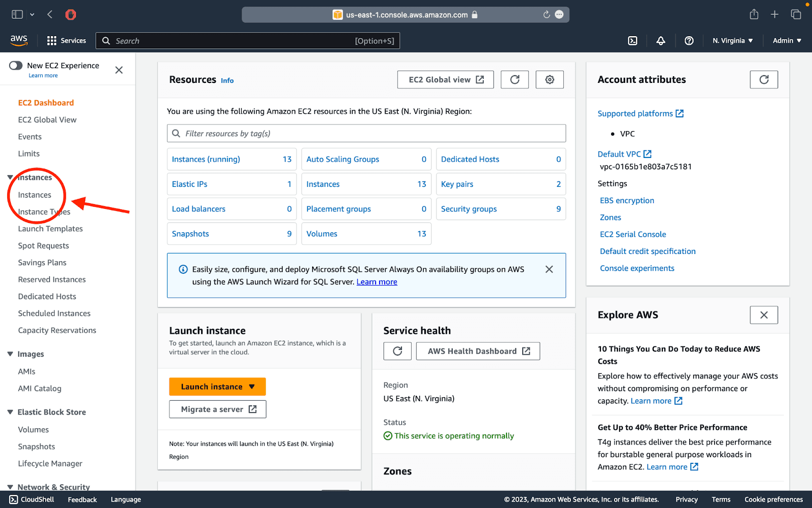Viewport: 812px width, 508px height.
Task: Click the AWS console search field
Action: tap(248, 41)
